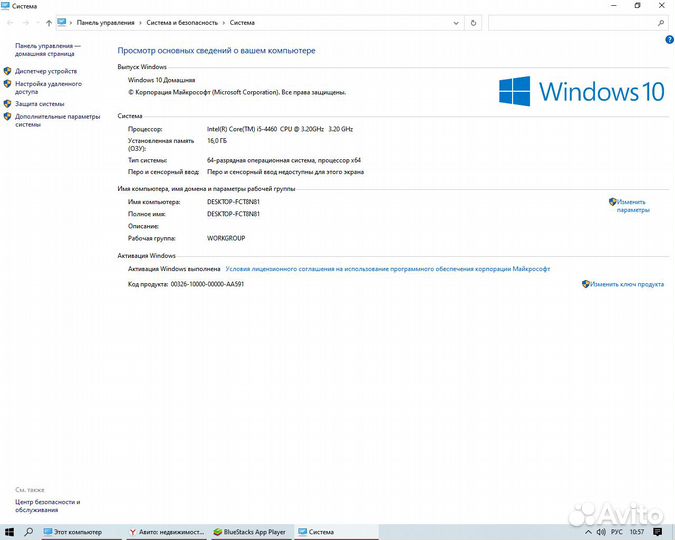Select Панель управления breadcrumb
Viewport: 675px width, 540px height.
105,23
